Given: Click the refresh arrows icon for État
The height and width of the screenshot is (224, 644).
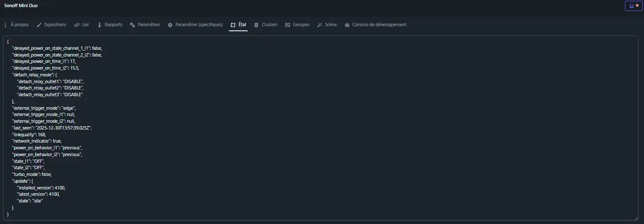Looking at the screenshot, I should click(x=233, y=25).
